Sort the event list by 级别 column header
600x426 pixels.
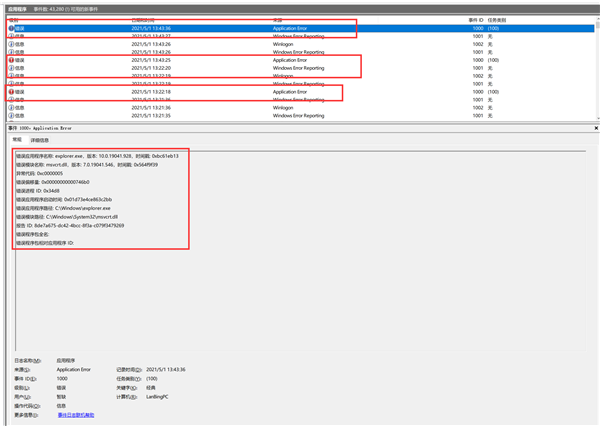pos(14,20)
